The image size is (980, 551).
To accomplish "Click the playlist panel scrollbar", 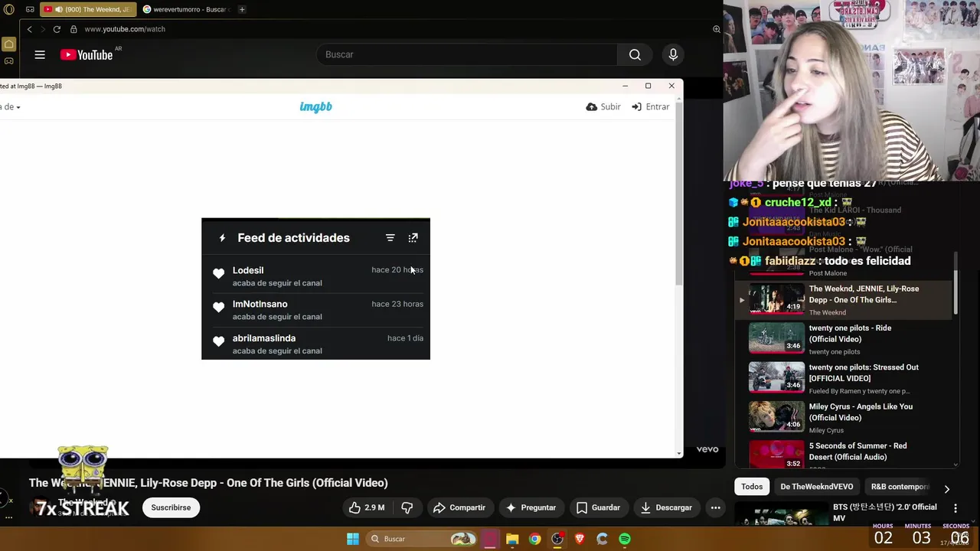I will click(x=955, y=285).
